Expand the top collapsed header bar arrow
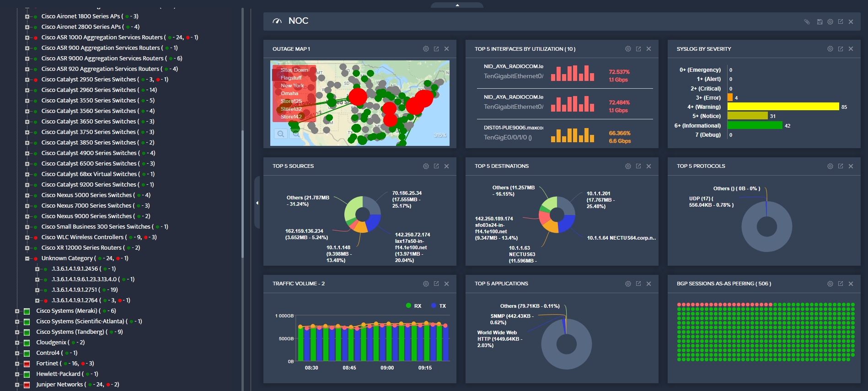 pyautogui.click(x=457, y=5)
